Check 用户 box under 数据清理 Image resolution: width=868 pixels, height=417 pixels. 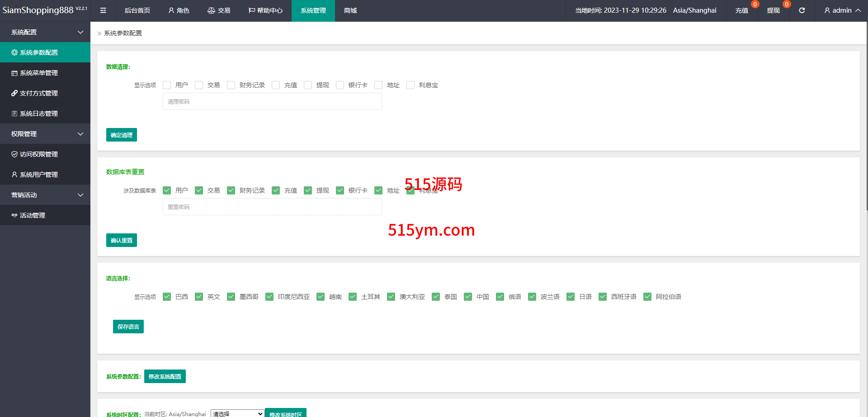167,85
